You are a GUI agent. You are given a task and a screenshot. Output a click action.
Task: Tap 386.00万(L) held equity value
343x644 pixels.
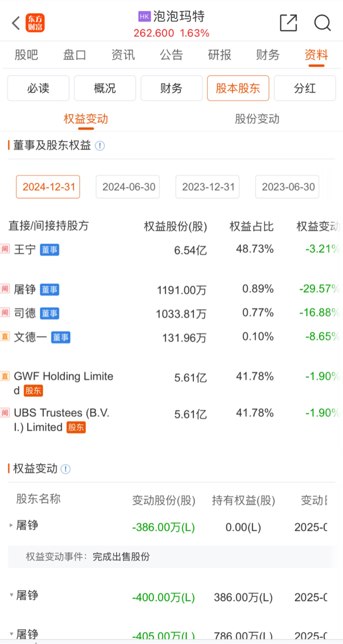(243, 597)
